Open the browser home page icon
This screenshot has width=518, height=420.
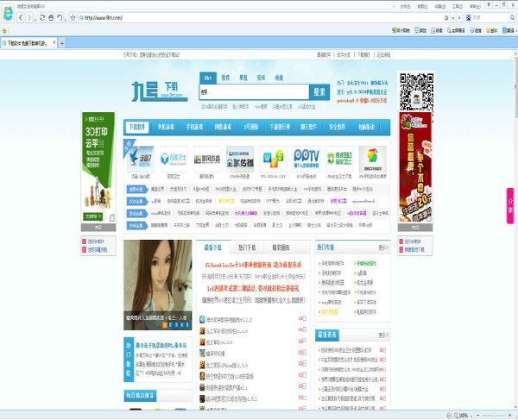pos(51,17)
